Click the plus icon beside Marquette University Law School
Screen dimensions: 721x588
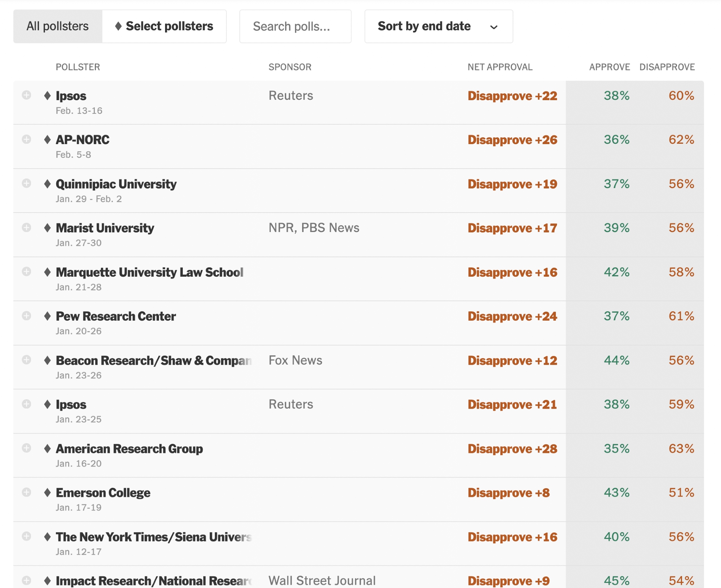[26, 272]
